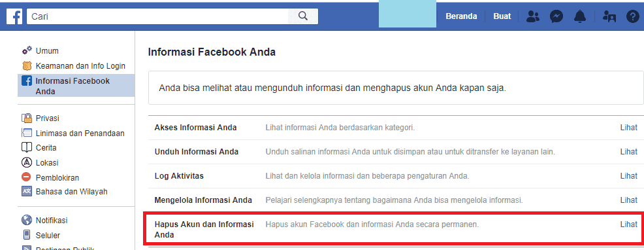Click Lihat for Hapus Akun dan Informasi

point(628,224)
